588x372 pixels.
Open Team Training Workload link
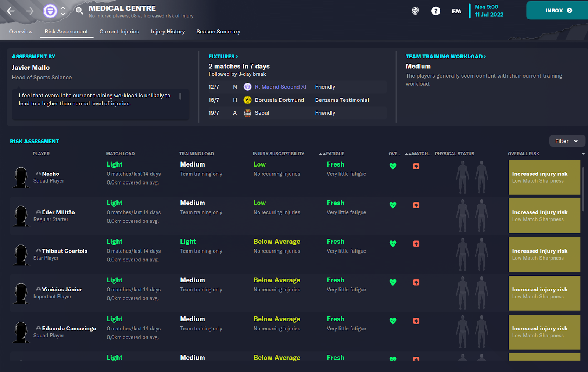[x=446, y=57]
